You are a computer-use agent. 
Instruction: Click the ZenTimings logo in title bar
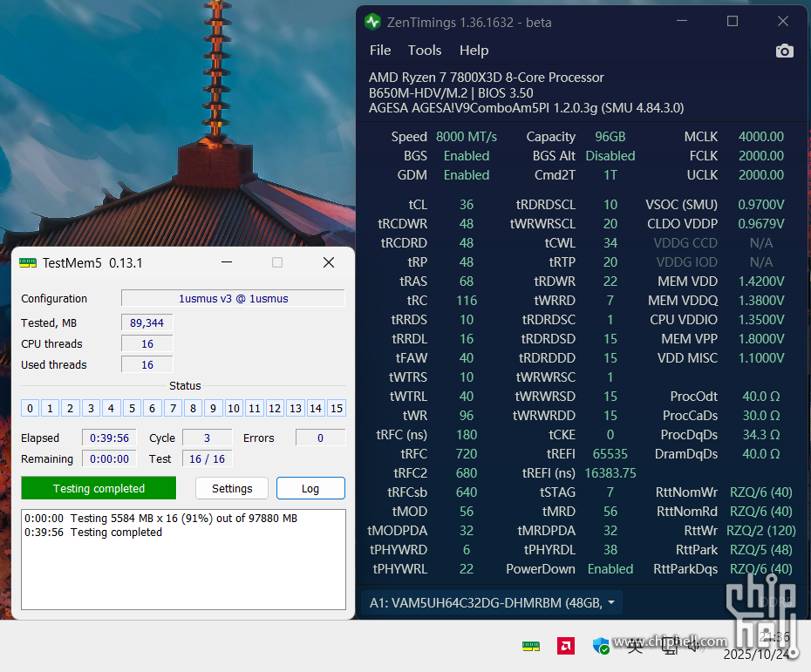[x=373, y=22]
